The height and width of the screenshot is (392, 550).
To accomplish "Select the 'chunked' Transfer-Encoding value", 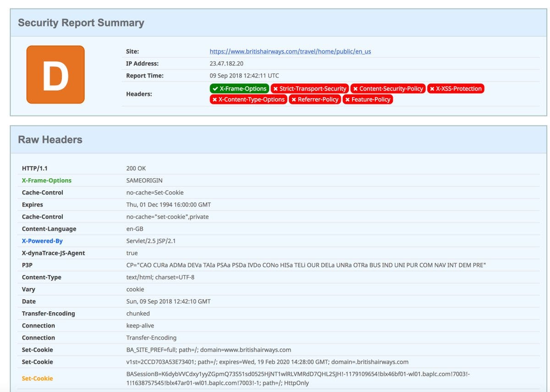I will pos(138,314).
